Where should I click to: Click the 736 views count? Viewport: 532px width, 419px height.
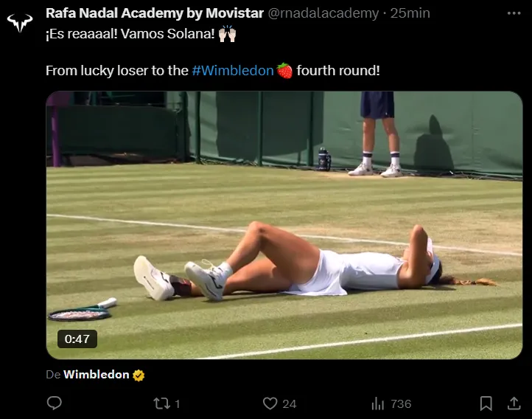pyautogui.click(x=401, y=404)
